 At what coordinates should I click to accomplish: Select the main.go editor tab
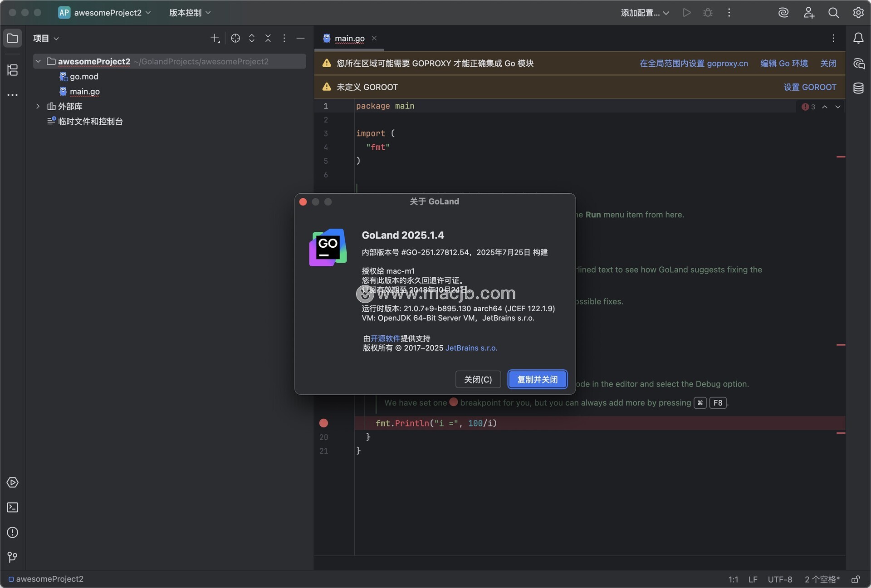349,38
